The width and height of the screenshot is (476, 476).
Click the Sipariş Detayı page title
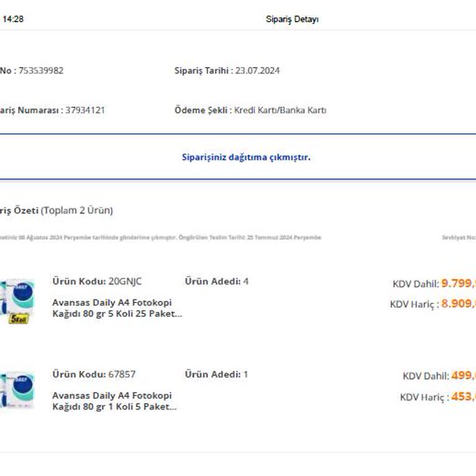(292, 19)
